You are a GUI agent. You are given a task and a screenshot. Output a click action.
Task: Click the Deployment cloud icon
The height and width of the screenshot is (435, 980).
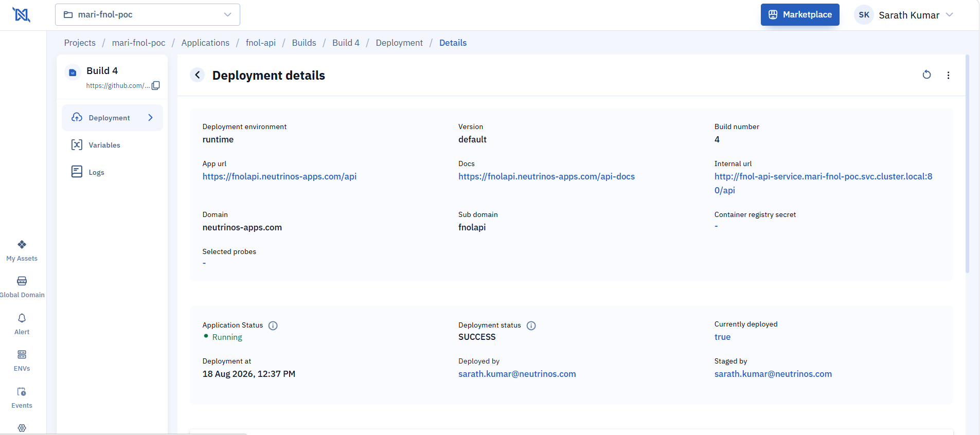pyautogui.click(x=77, y=117)
